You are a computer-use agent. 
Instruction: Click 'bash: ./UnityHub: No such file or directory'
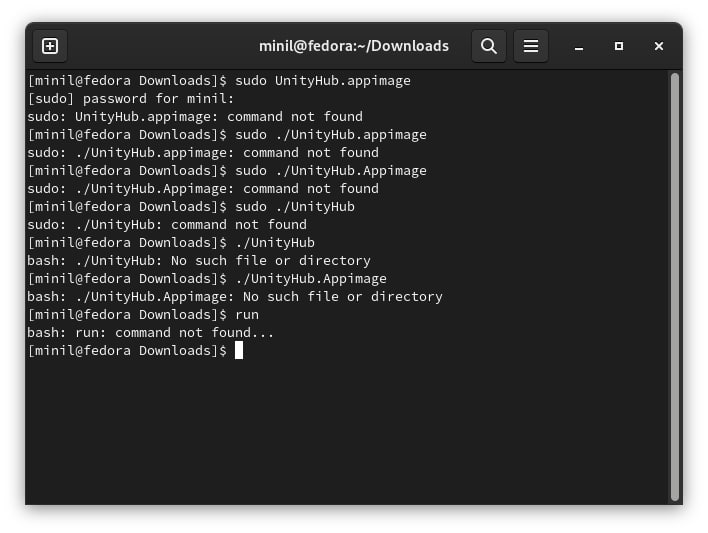[199, 260]
